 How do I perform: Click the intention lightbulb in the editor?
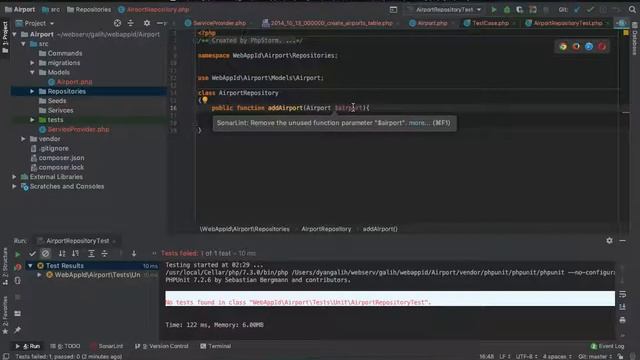click(205, 100)
